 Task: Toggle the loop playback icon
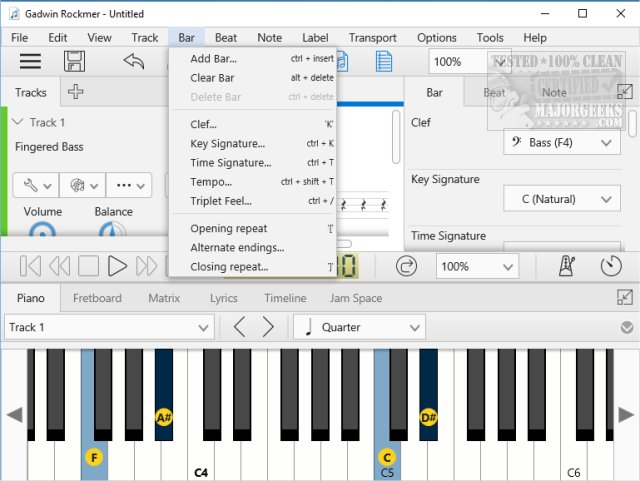click(x=406, y=266)
